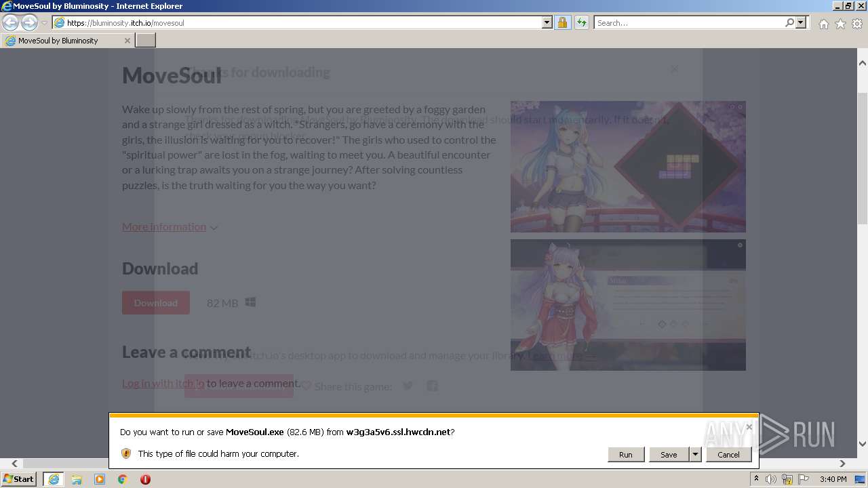This screenshot has width=868, height=488.
Task: Open the Favorites star icon
Action: 840,24
